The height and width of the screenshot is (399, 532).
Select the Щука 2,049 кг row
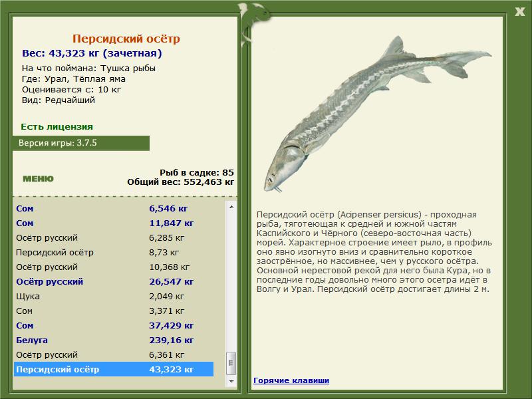[114, 296]
